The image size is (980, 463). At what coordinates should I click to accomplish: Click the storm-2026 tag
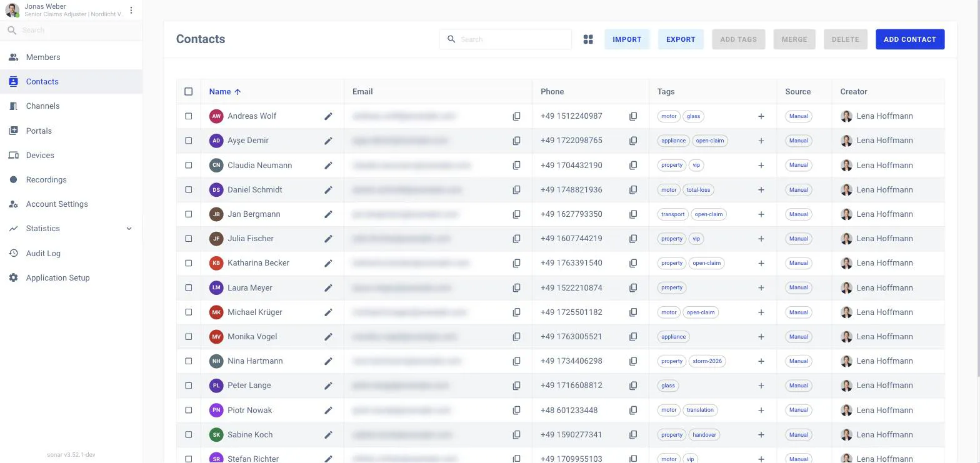pos(707,361)
